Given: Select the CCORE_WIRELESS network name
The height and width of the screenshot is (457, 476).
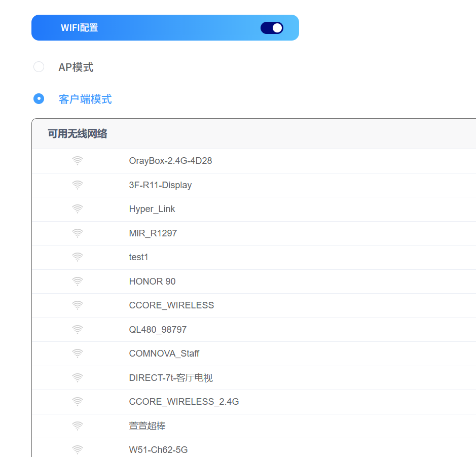Looking at the screenshot, I should [x=171, y=305].
